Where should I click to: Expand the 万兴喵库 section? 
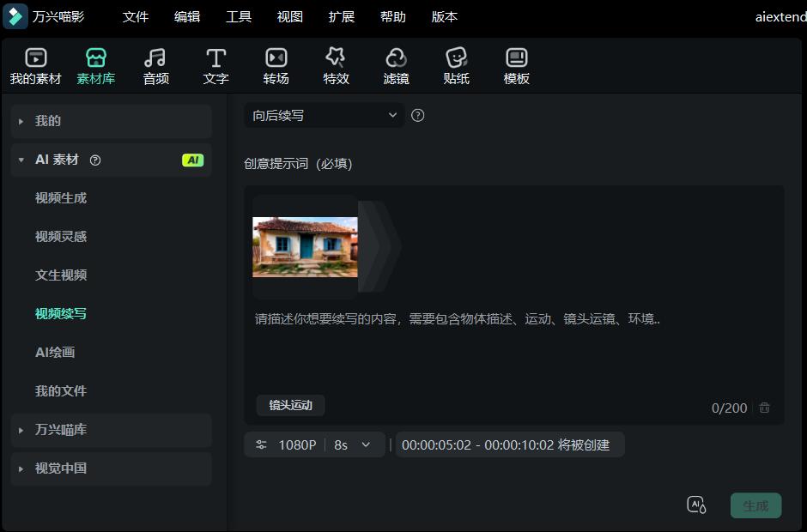(111, 430)
